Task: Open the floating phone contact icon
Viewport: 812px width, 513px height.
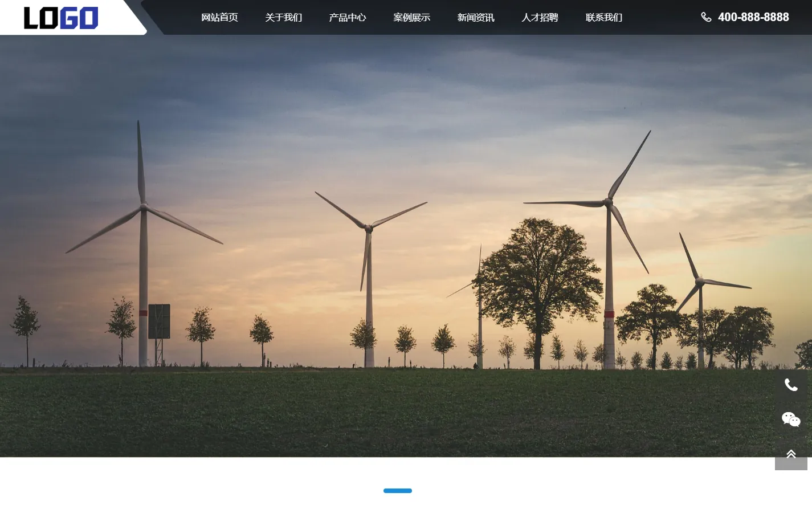Action: 791,385
